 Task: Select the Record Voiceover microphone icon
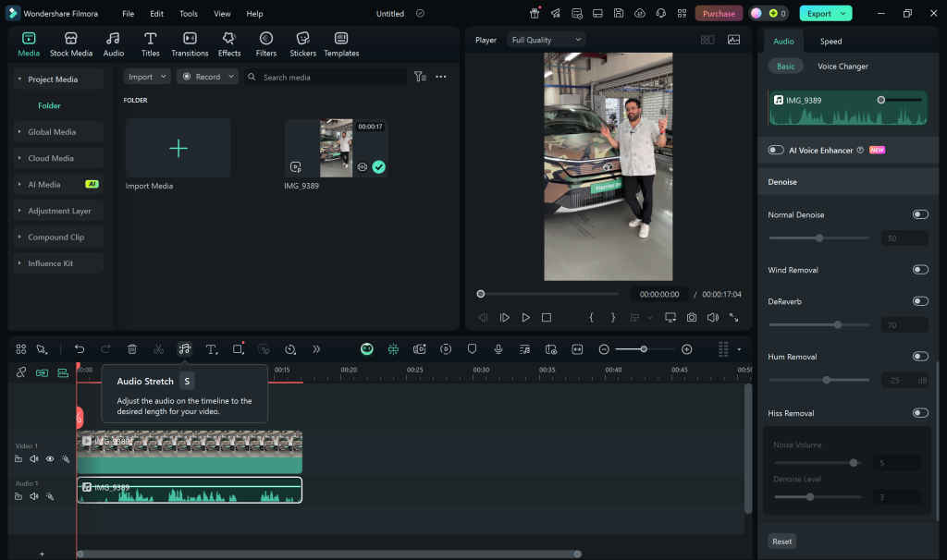click(x=498, y=348)
